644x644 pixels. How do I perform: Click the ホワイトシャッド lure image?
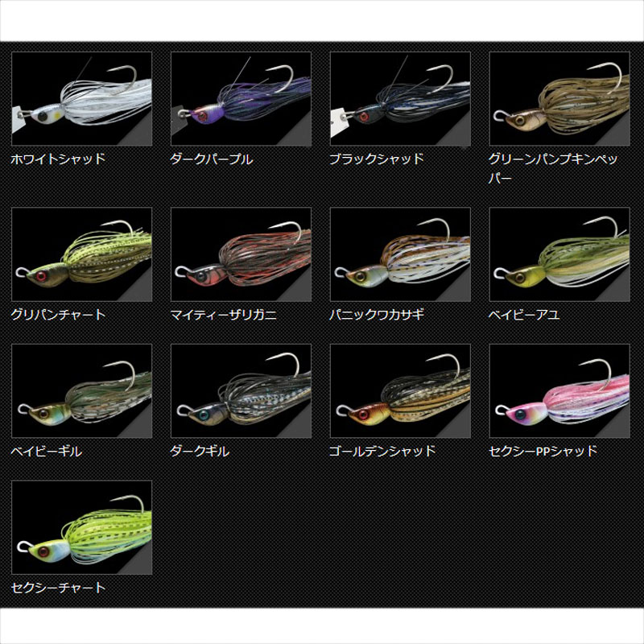pyautogui.click(x=81, y=99)
